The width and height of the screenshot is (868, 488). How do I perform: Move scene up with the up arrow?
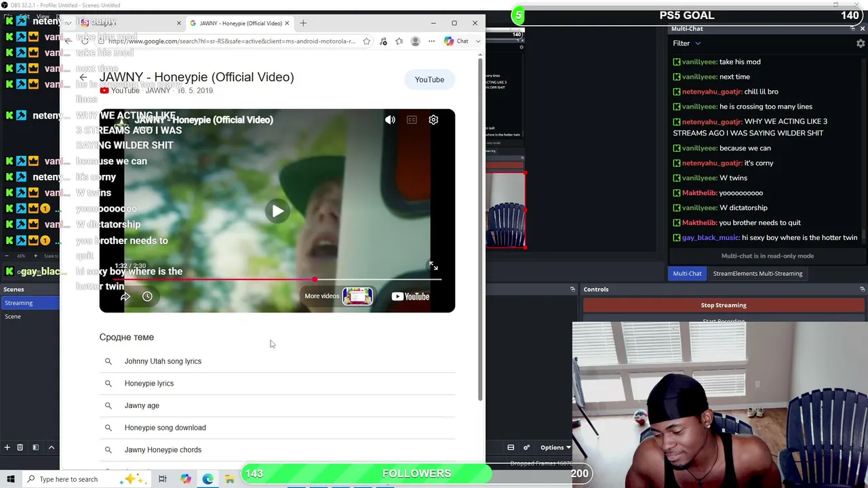[x=51, y=447]
